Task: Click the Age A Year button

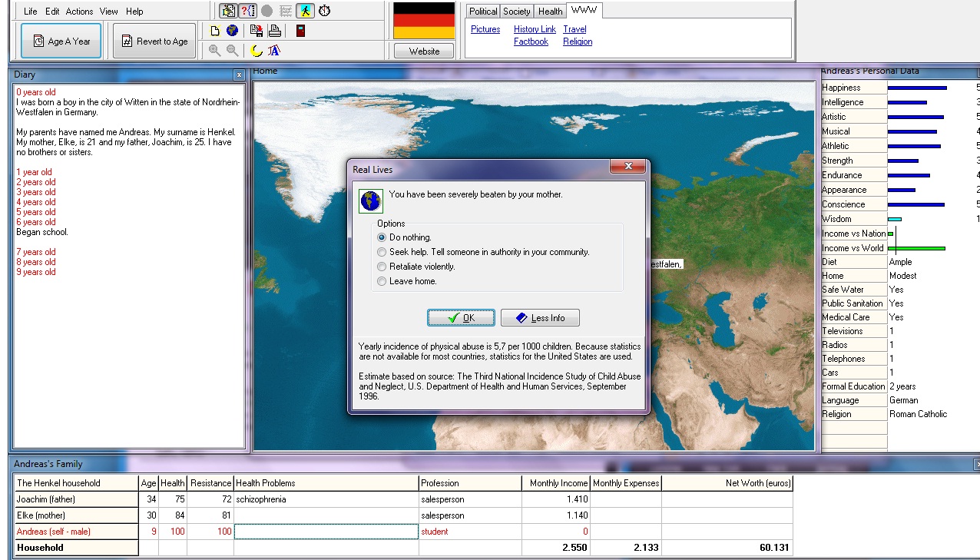Action: [x=61, y=41]
